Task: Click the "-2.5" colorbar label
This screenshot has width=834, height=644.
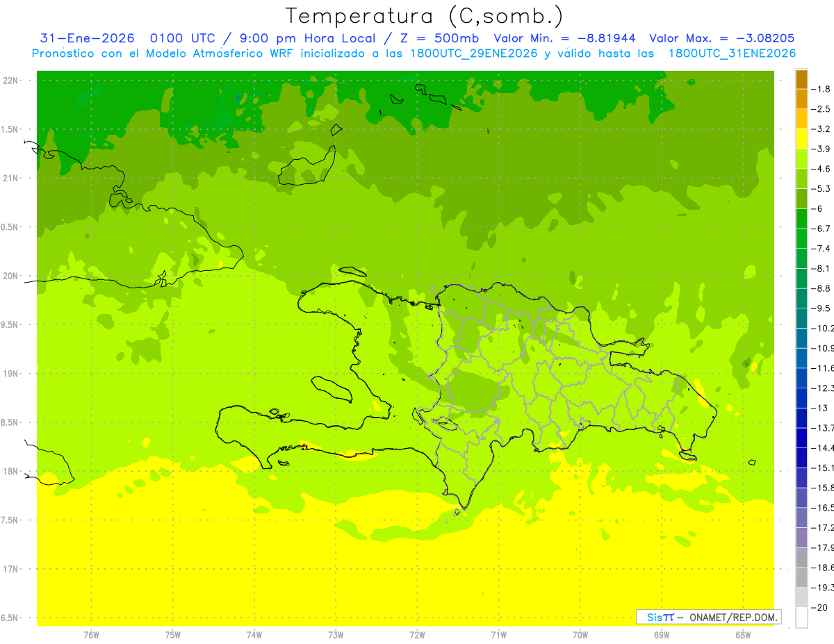Action: pyautogui.click(x=821, y=109)
